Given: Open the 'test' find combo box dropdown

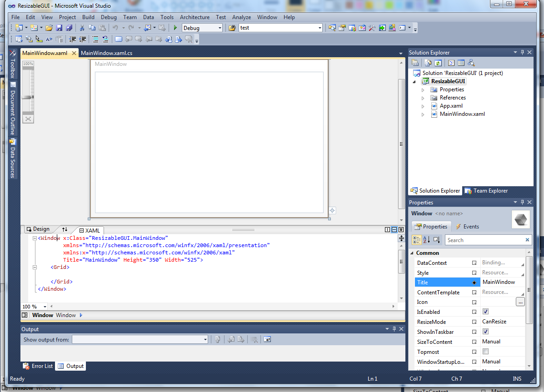Looking at the screenshot, I should (319, 28).
